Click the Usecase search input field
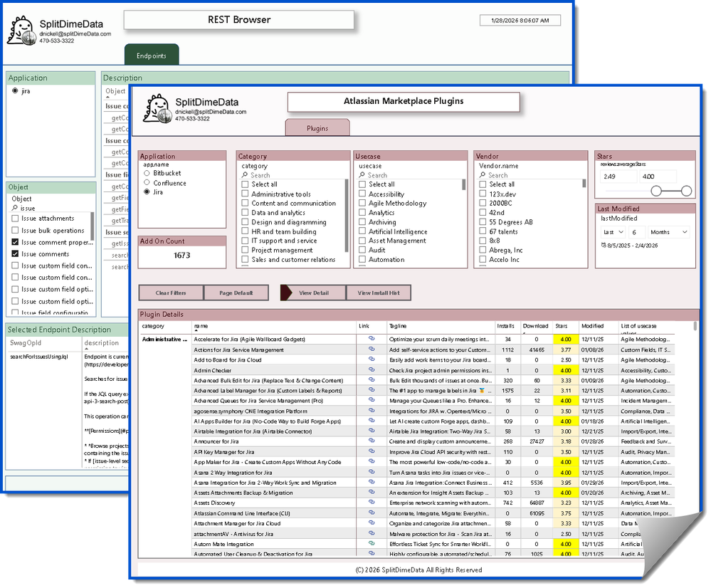Viewport: 711px width, 588px height. 411,175
